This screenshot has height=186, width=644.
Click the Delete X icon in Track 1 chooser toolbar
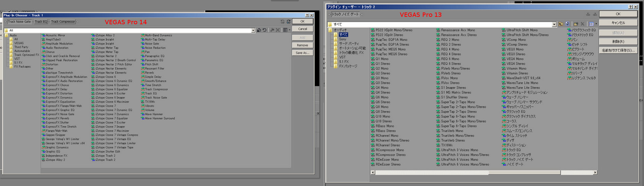pos(278,30)
